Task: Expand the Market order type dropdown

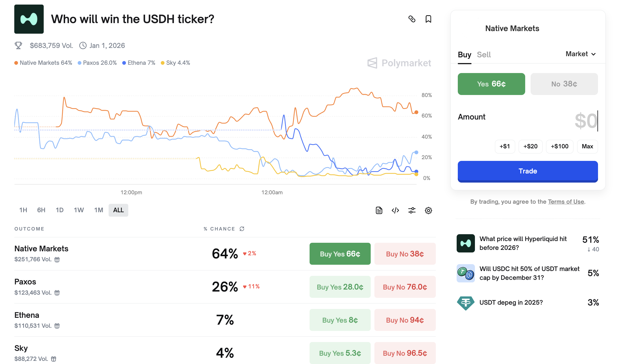Action: pyautogui.click(x=581, y=54)
